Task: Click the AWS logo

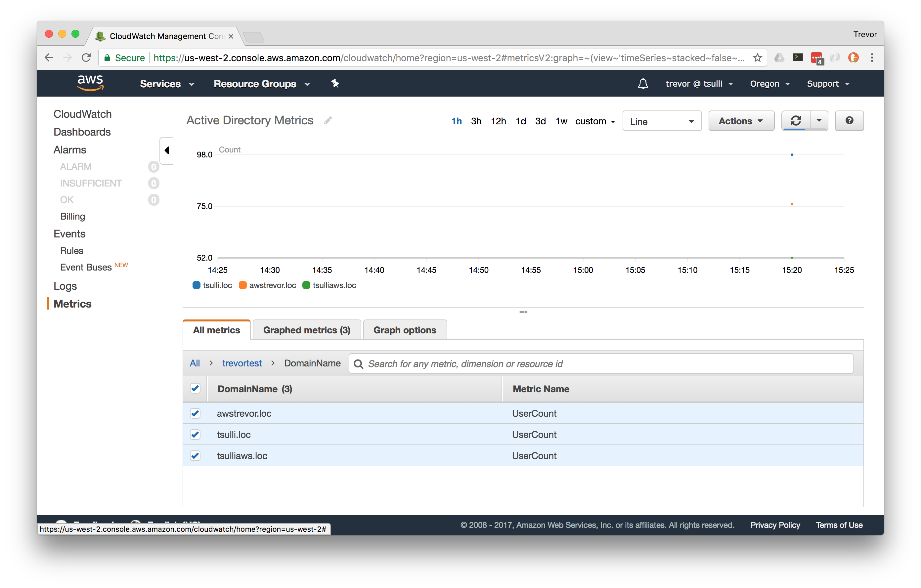Action: [x=90, y=83]
